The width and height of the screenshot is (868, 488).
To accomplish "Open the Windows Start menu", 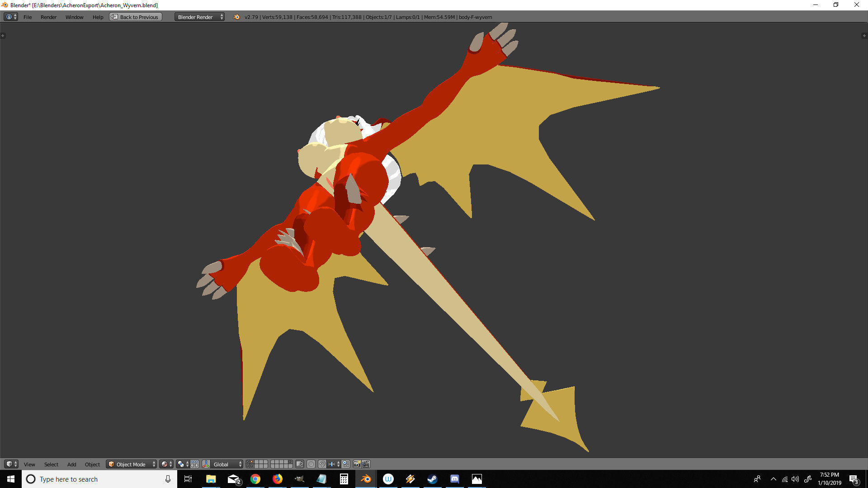I will [x=11, y=479].
